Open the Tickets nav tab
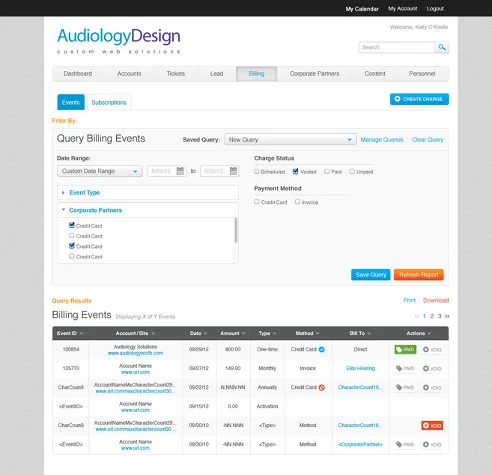Viewport: 492px width, 475px height. (x=176, y=74)
